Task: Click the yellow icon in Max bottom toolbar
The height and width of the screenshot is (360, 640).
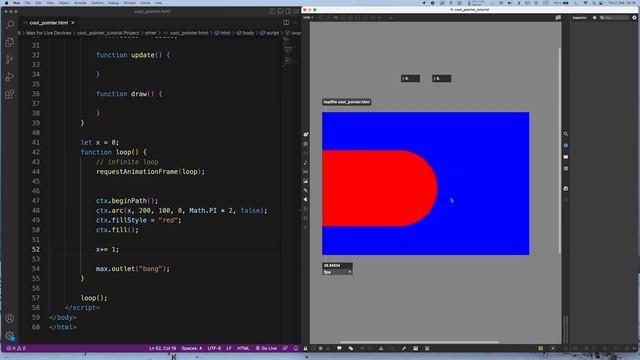Action: pyautogui.click(x=540, y=348)
